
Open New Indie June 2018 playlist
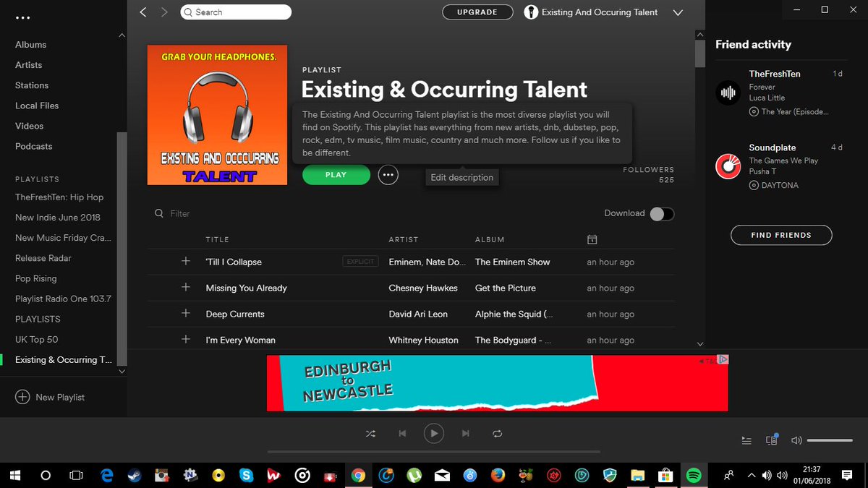[x=58, y=218]
